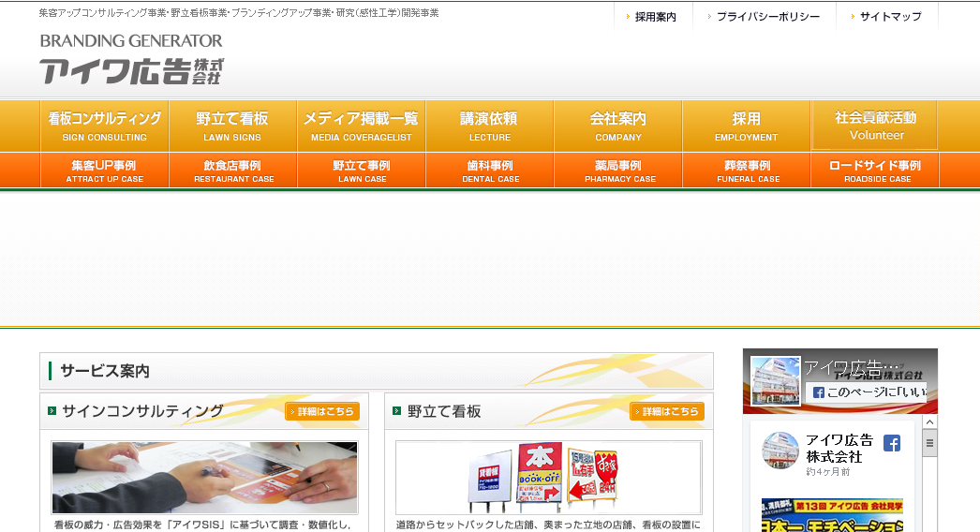
Task: Click the Facebook like button on the page banner
Action: coord(869,392)
